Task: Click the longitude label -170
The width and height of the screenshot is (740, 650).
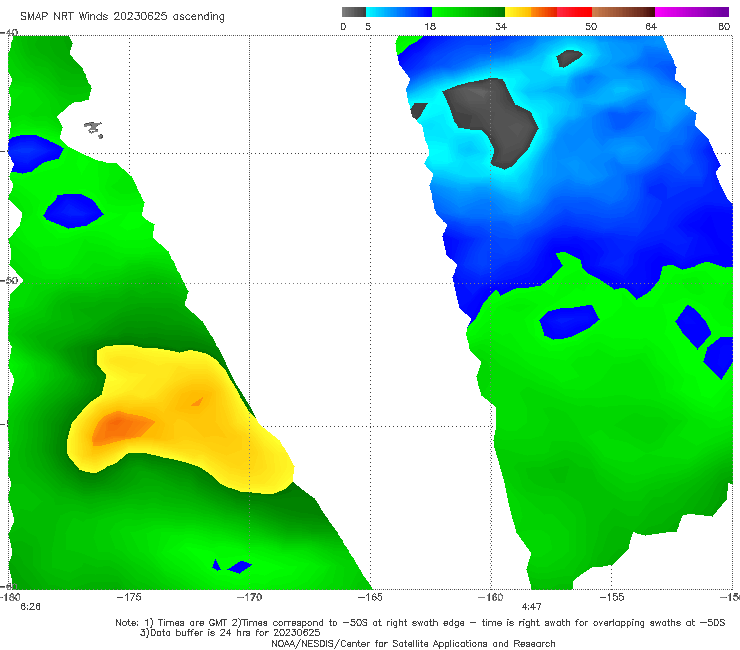Action: click(x=249, y=597)
